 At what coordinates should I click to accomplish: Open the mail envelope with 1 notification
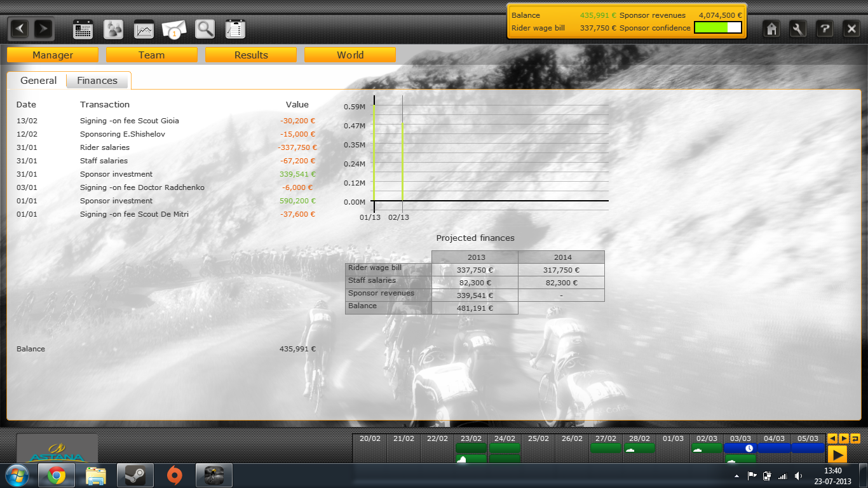coord(174,29)
